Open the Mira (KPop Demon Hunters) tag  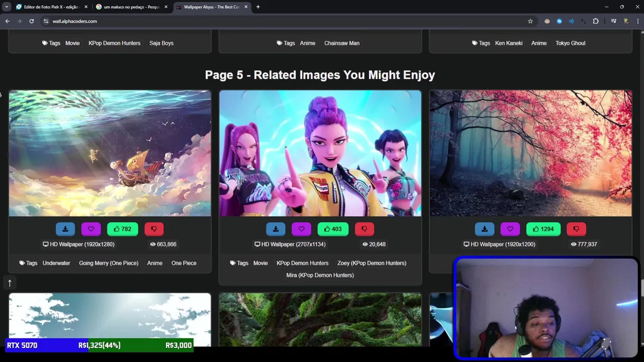click(x=320, y=275)
